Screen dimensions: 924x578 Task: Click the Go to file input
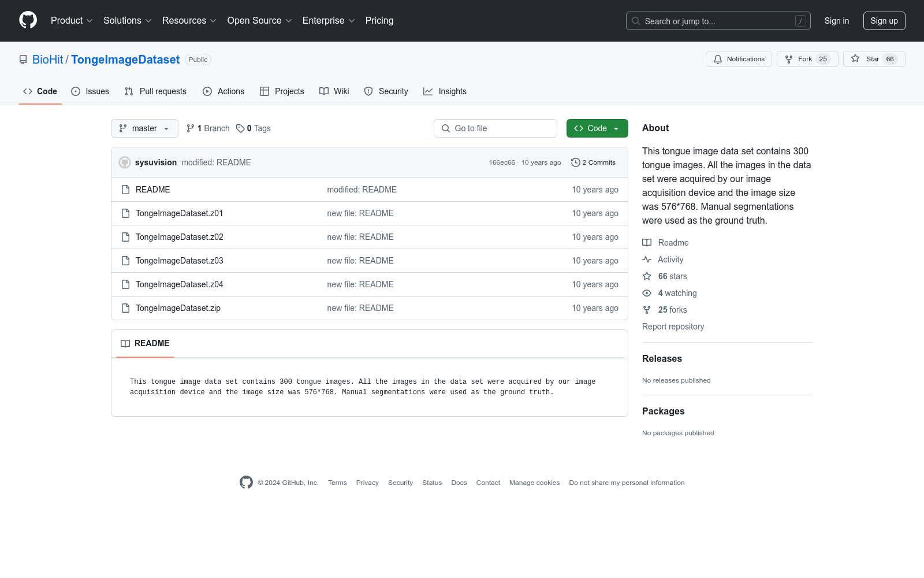[x=495, y=128]
